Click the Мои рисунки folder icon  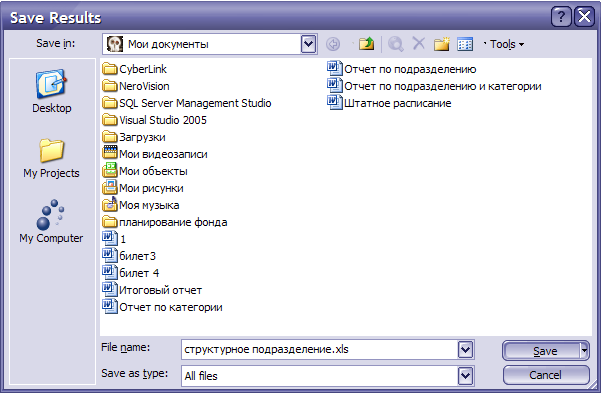110,187
